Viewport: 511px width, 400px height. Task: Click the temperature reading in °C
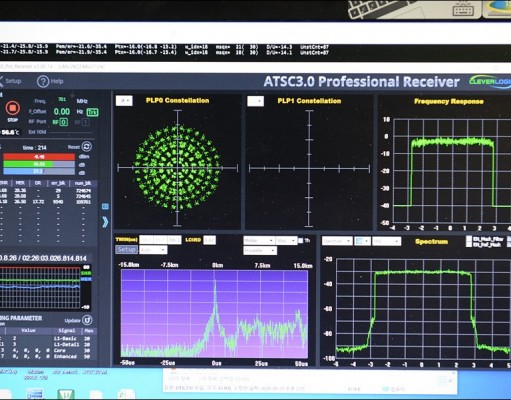[10, 132]
